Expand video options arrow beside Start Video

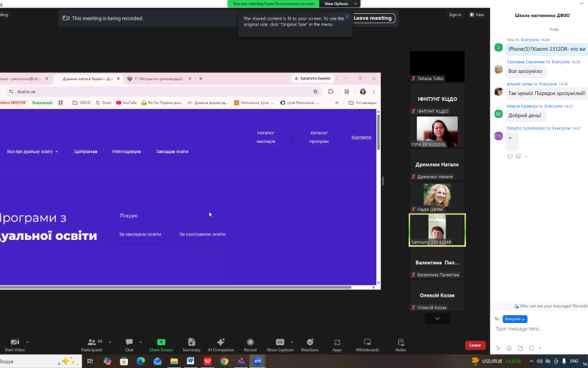pos(27,342)
